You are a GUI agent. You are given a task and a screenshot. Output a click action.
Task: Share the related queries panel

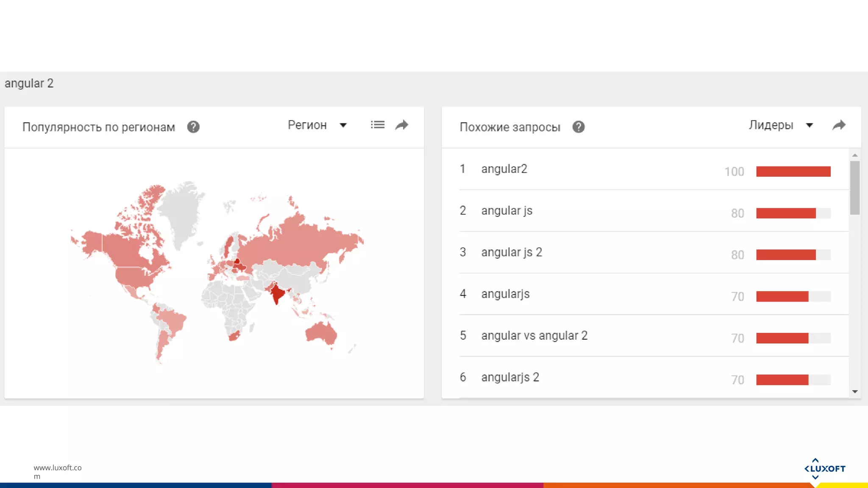(x=839, y=125)
